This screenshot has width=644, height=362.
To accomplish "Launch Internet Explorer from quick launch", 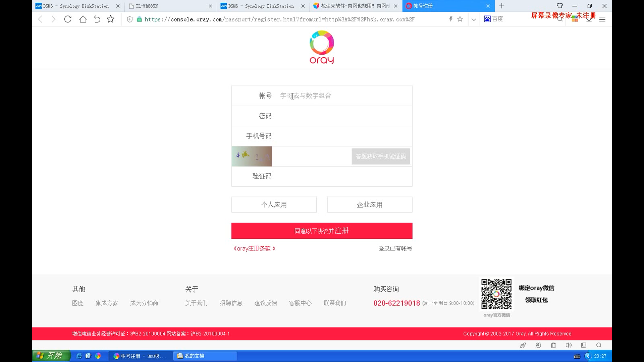I will click(x=79, y=356).
